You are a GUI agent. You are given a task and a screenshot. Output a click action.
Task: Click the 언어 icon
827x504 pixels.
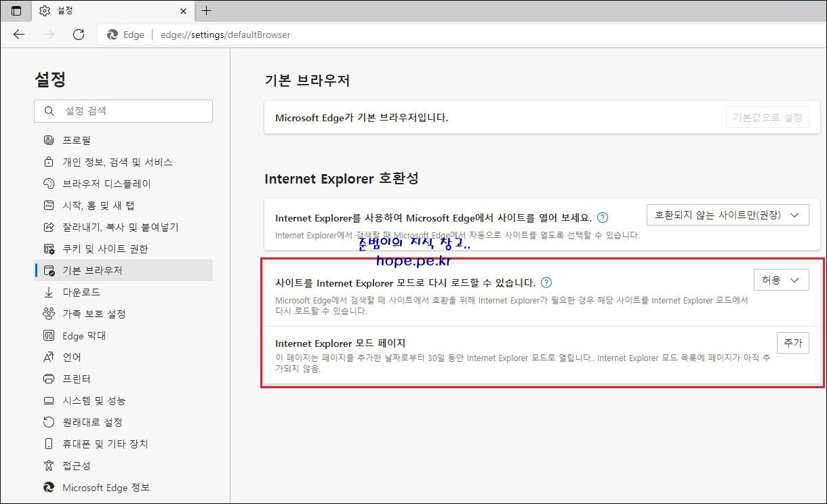[49, 357]
